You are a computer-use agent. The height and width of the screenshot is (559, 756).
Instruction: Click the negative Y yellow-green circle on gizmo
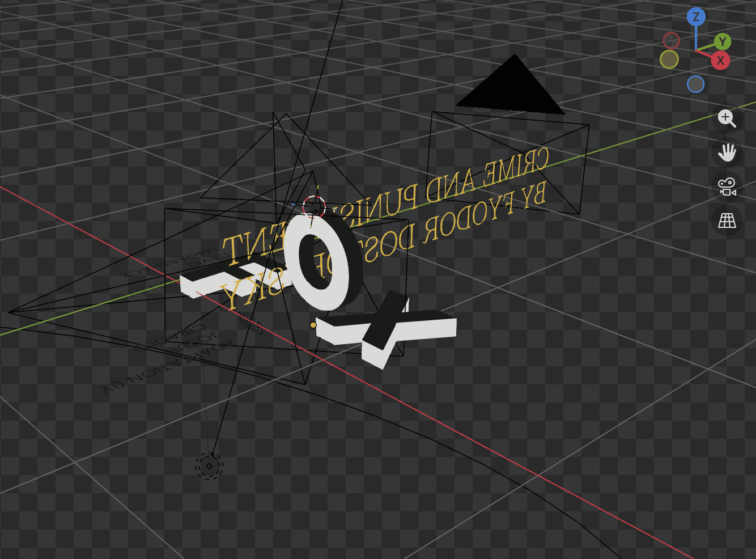click(x=669, y=60)
